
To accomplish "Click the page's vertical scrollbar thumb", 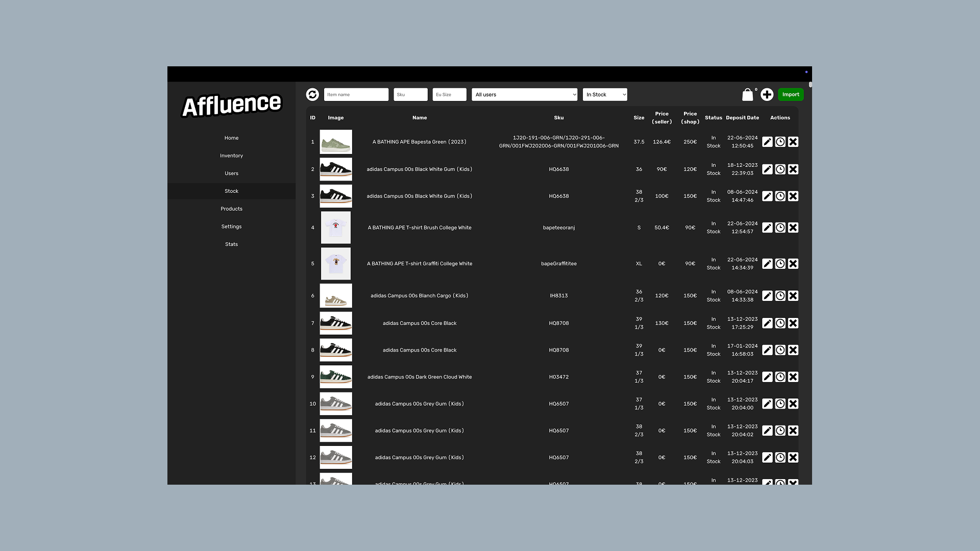I will tap(810, 85).
